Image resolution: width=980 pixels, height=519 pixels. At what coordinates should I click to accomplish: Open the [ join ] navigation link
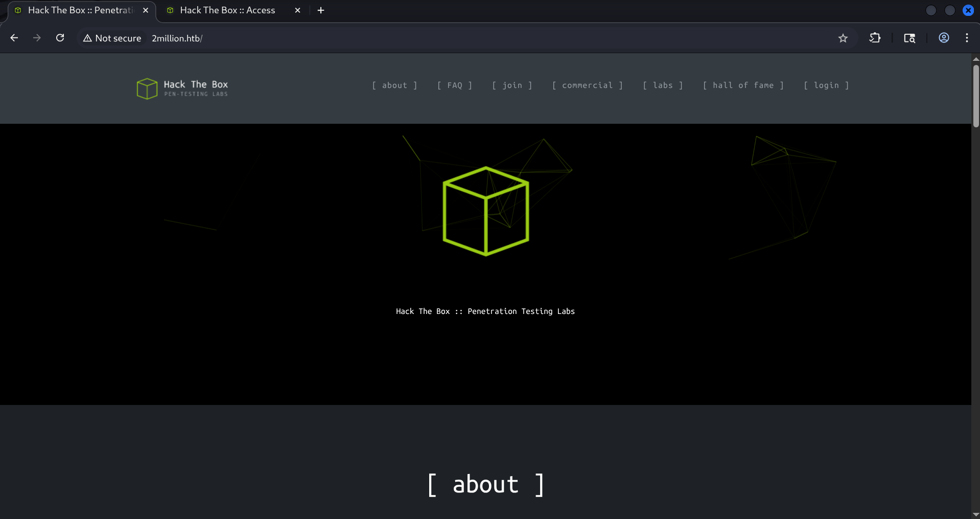click(512, 85)
